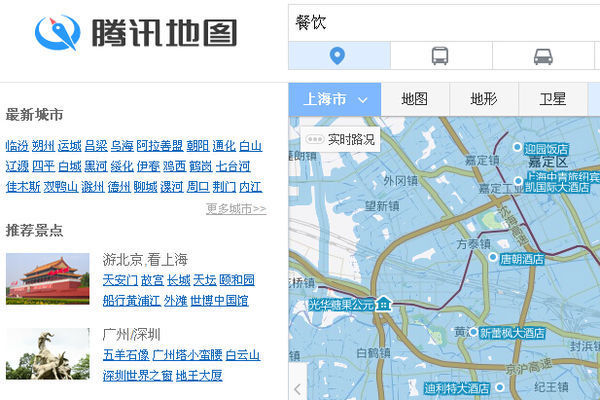Screen dimensions: 600x400
Task: Open city link 伊春
Action: pyautogui.click(x=148, y=167)
